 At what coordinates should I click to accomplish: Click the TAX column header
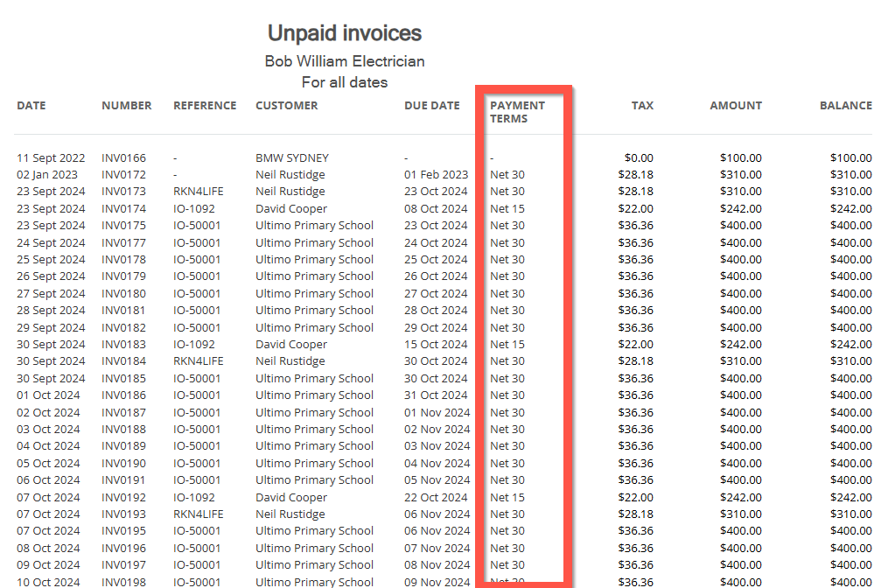point(642,105)
